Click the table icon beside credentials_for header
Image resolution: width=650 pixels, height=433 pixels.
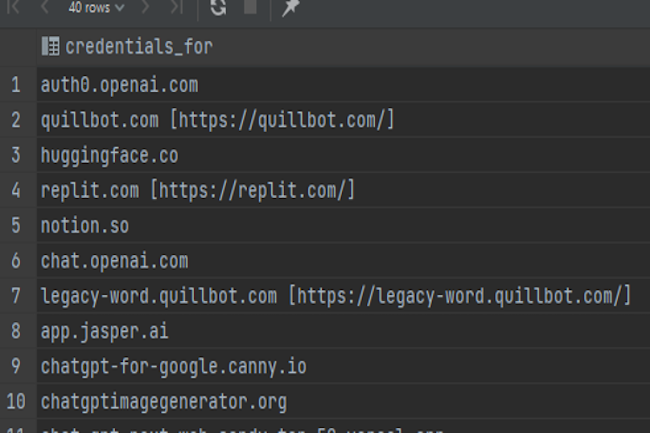coord(50,46)
